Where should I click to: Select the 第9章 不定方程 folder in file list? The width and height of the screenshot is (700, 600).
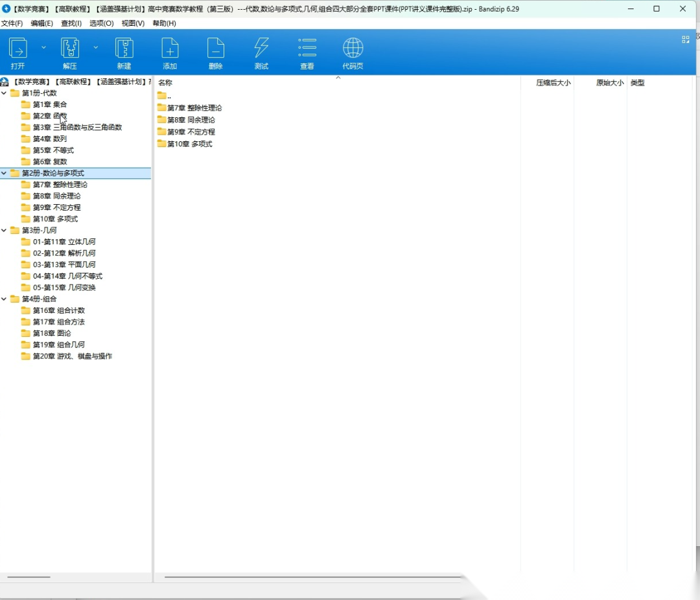click(x=191, y=132)
